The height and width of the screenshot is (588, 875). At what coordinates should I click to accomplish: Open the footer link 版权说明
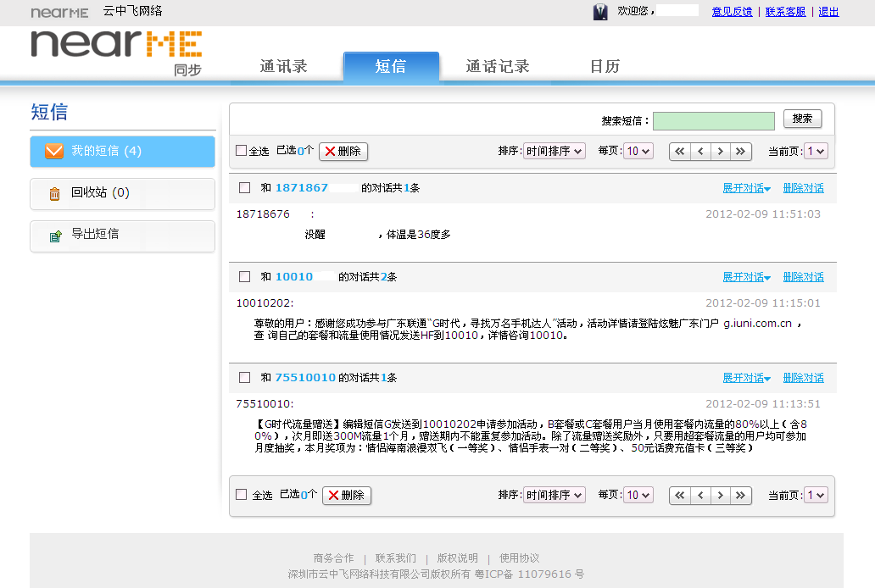point(458,557)
